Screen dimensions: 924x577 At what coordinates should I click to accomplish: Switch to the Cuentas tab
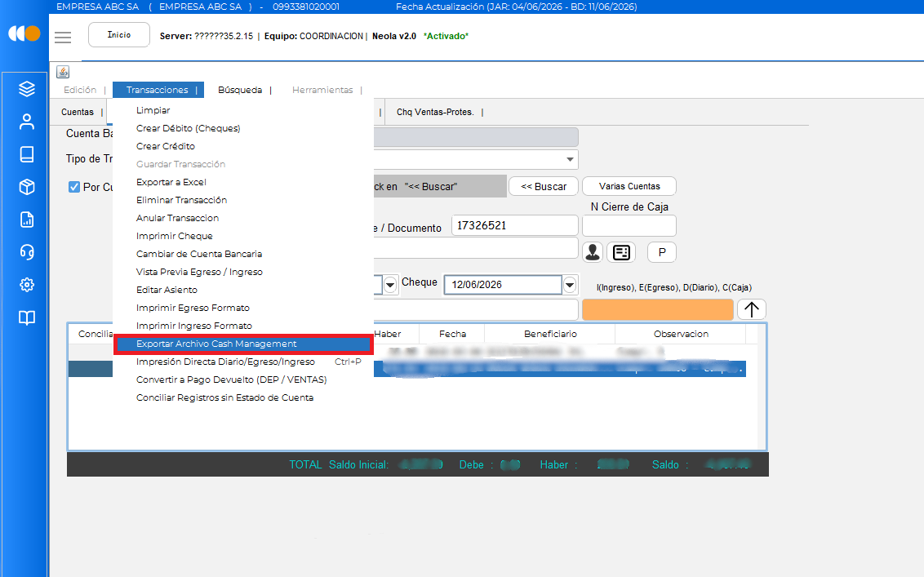coord(78,112)
